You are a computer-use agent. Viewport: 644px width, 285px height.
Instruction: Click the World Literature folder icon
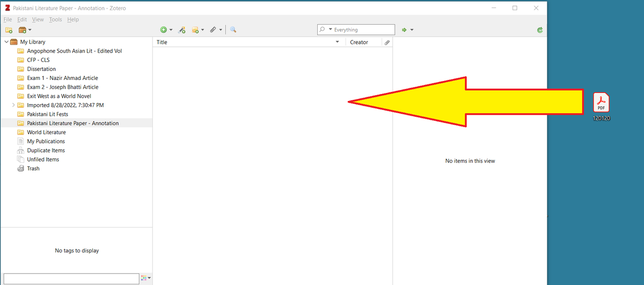pos(21,132)
